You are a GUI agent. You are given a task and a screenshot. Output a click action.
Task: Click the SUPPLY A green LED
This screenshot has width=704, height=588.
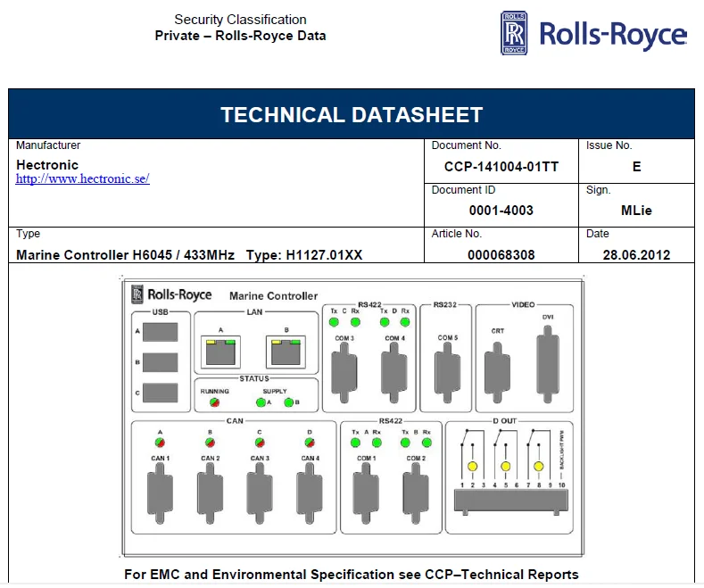(261, 402)
